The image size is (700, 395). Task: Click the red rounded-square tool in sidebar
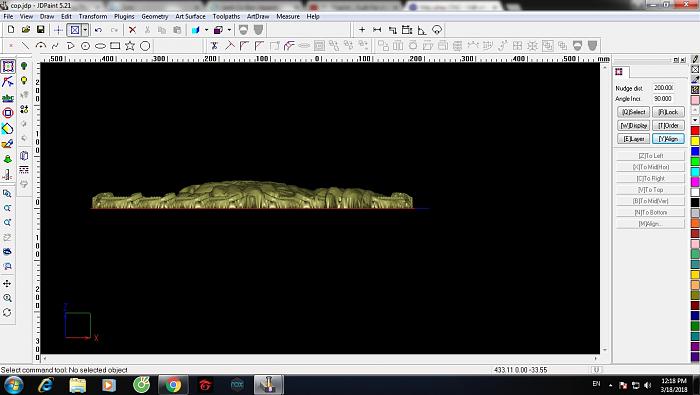click(x=8, y=113)
